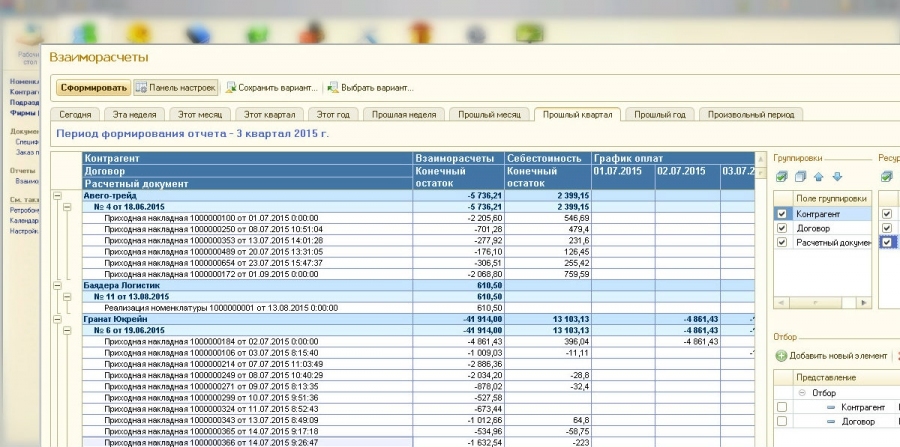
Task: Toggle Расчетный документ grouping checkbox
Action: [x=783, y=242]
